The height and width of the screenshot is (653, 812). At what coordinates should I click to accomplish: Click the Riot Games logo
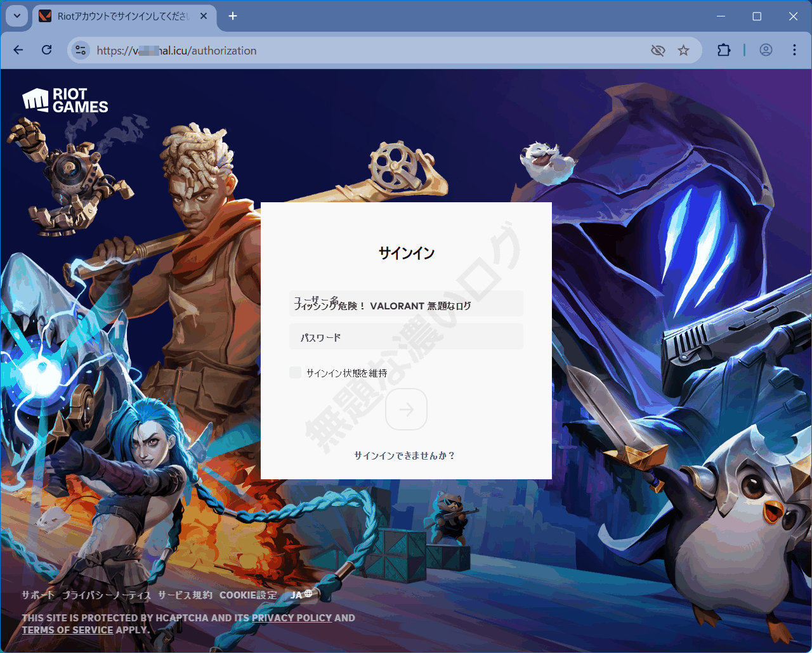[65, 100]
